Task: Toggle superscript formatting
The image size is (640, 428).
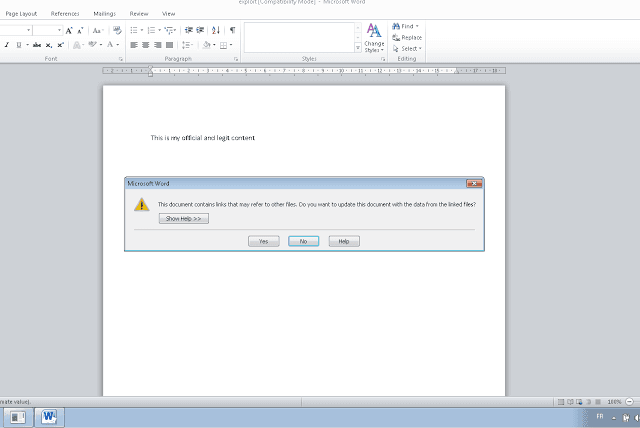Action: point(60,45)
